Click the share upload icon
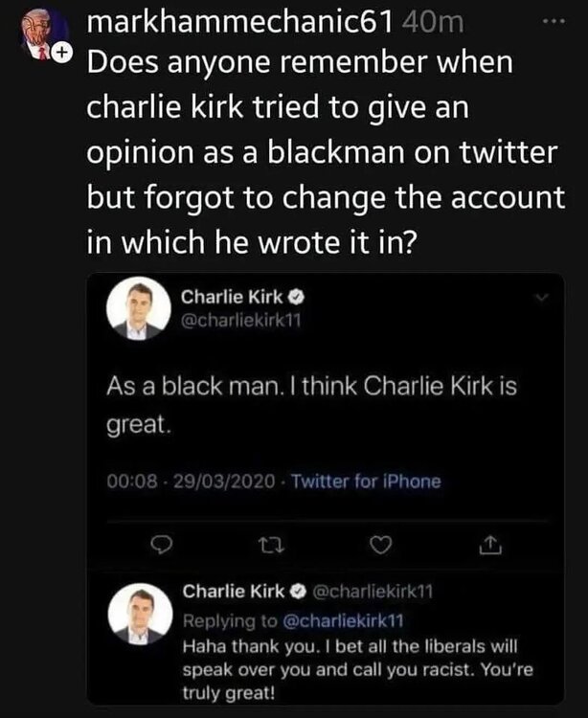 tap(488, 546)
